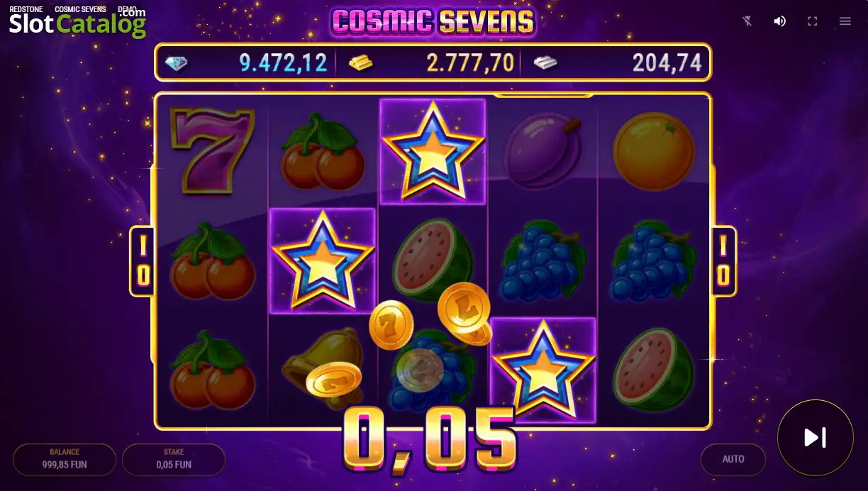Switch to fullscreen mode
868x491 pixels.
click(x=813, y=21)
